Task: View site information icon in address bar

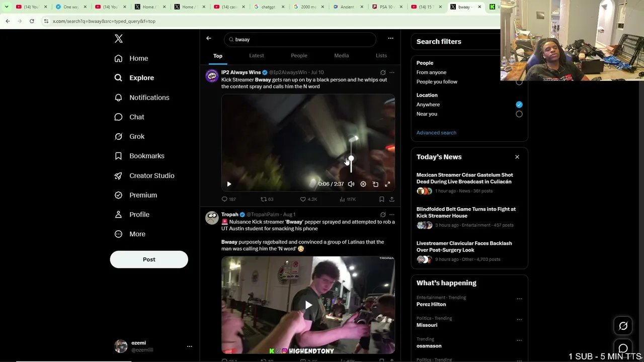Action: coord(46,21)
